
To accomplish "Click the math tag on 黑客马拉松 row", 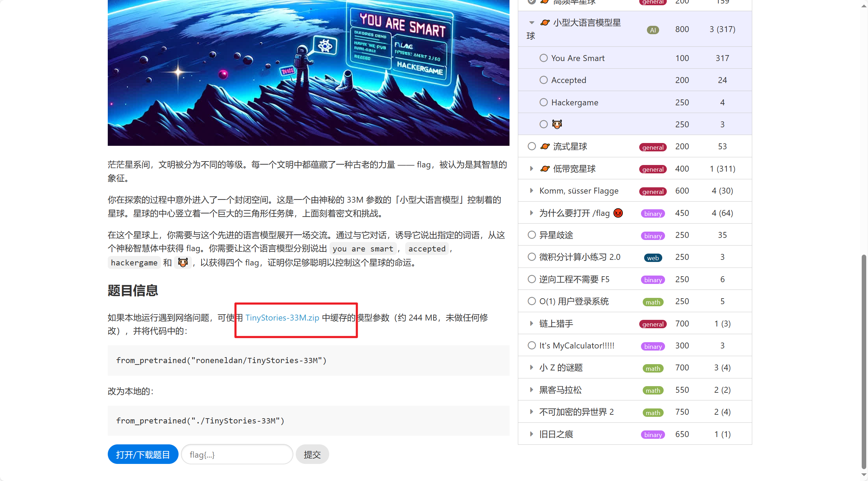I will click(653, 391).
